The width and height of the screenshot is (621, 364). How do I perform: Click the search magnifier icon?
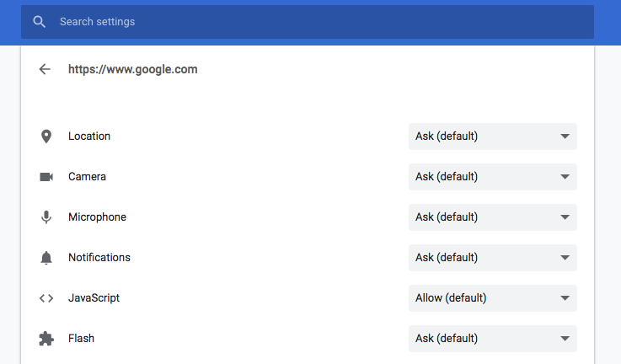(x=39, y=22)
